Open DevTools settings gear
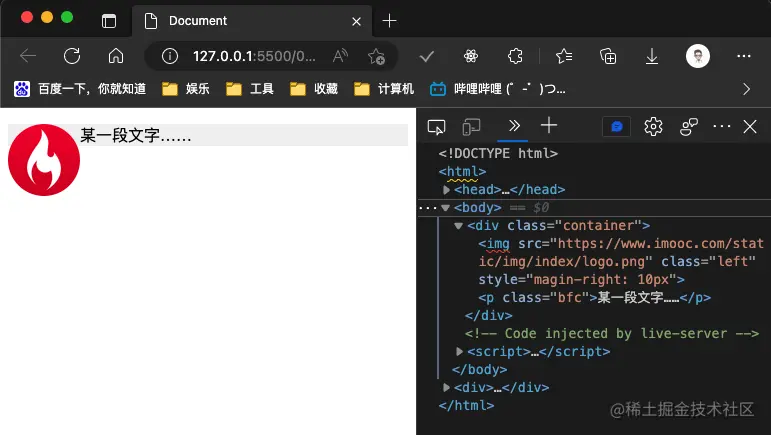 [x=653, y=127]
